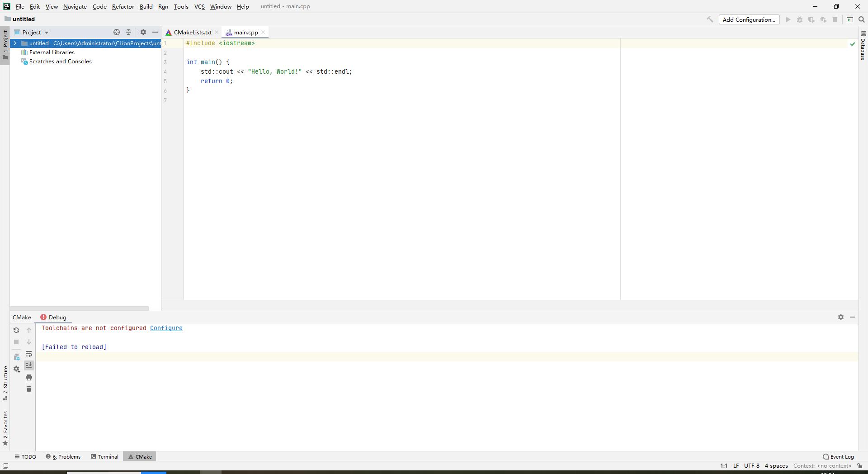Click the stop square in CMake panel
The image size is (868, 474).
(16, 342)
